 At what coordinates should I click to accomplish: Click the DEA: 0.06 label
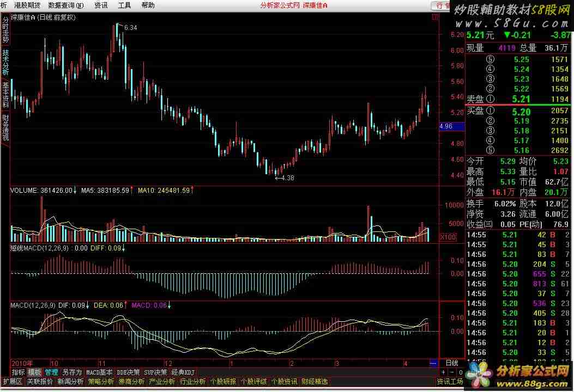[110, 305]
